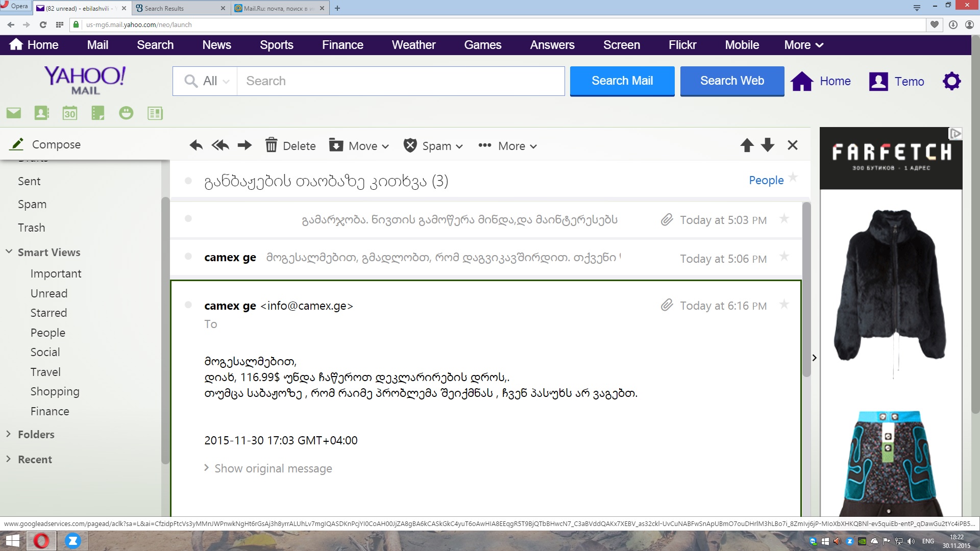The height and width of the screenshot is (551, 980).
Task: Open the Spam folder in sidebar
Action: (32, 204)
